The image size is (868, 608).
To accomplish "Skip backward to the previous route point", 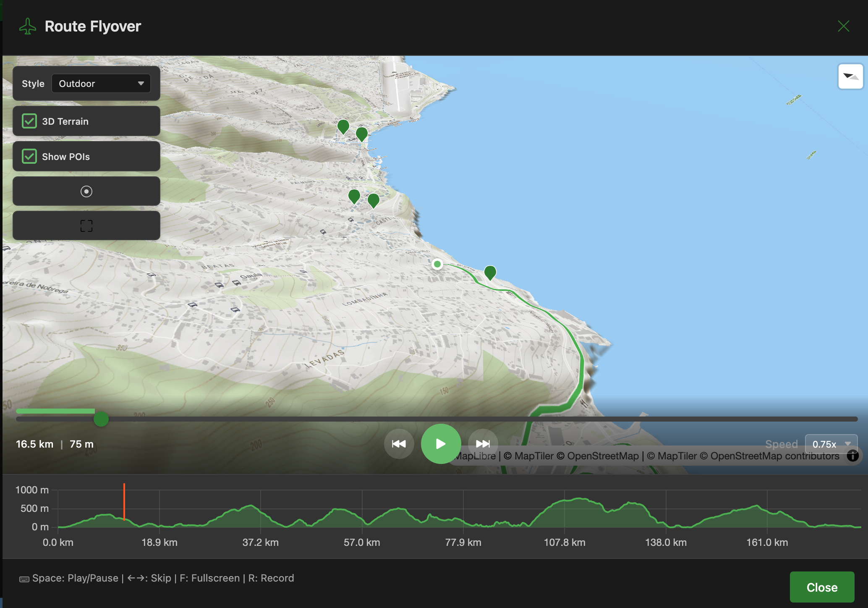I will [x=399, y=444].
